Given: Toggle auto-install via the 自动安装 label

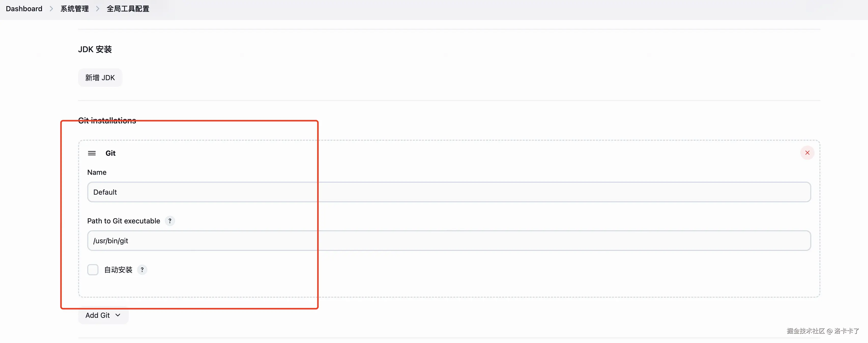Looking at the screenshot, I should [x=118, y=270].
